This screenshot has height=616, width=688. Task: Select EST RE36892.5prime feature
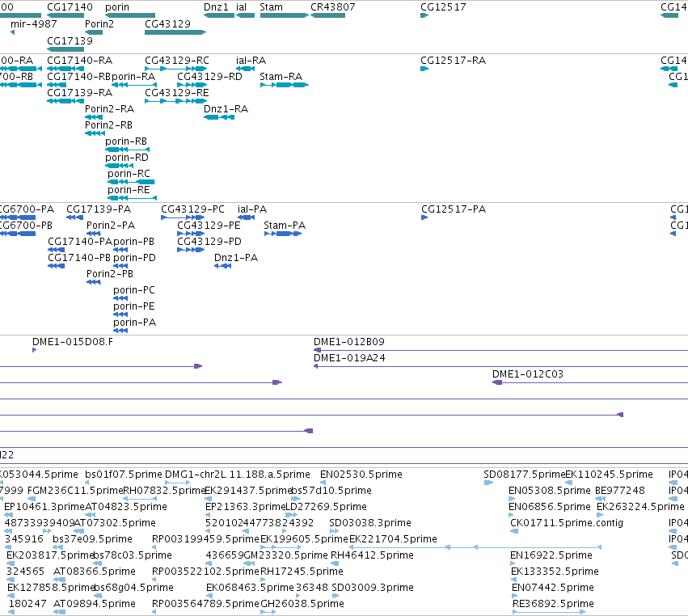549,612
